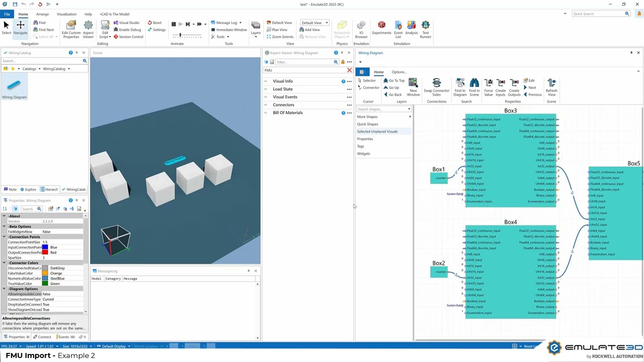Click Force Value in Properties group
Screen dimensions: 644x362
(x=489, y=86)
